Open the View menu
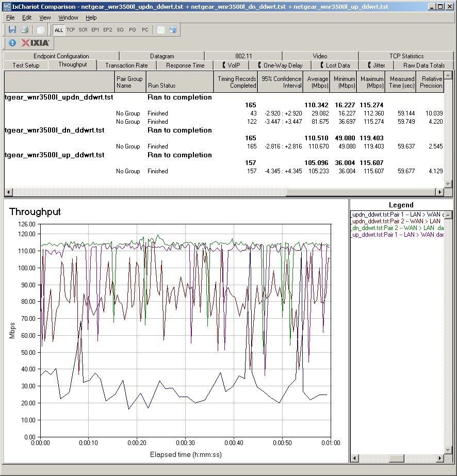 [45, 18]
